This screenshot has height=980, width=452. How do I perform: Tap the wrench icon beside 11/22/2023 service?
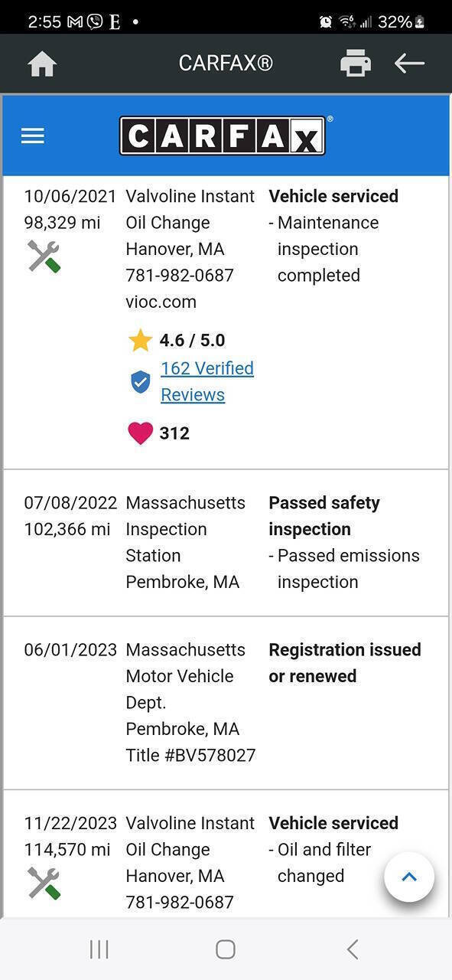coord(44,883)
